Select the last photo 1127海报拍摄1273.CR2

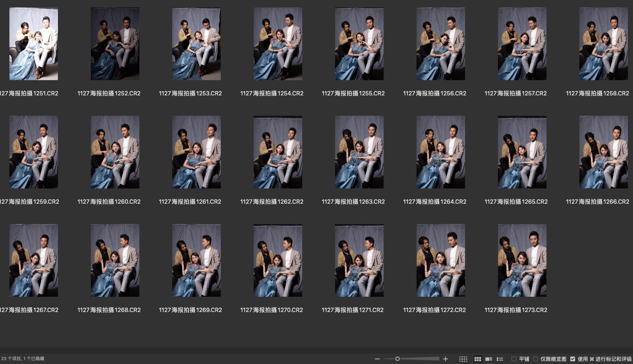[x=522, y=260]
